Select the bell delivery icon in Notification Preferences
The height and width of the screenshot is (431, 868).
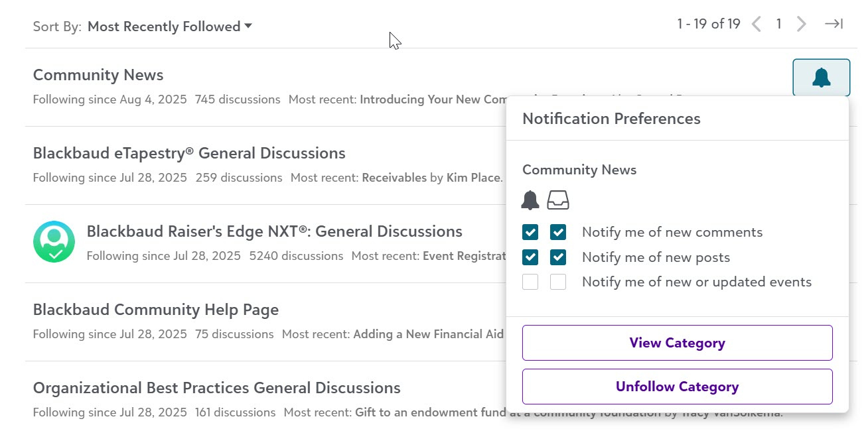pyautogui.click(x=530, y=199)
